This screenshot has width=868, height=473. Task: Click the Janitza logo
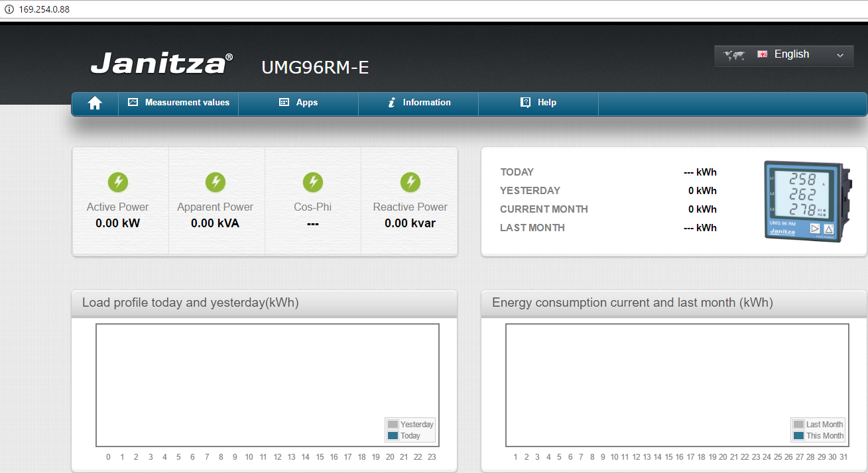pyautogui.click(x=161, y=64)
